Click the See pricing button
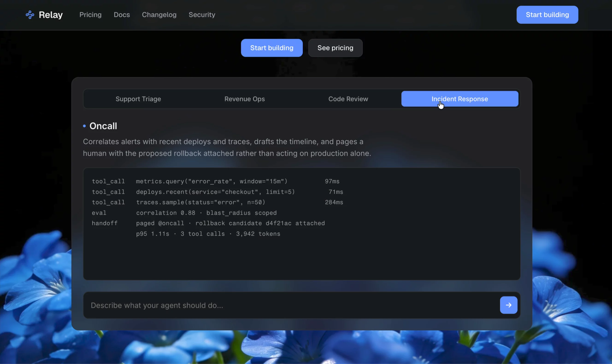 point(335,48)
